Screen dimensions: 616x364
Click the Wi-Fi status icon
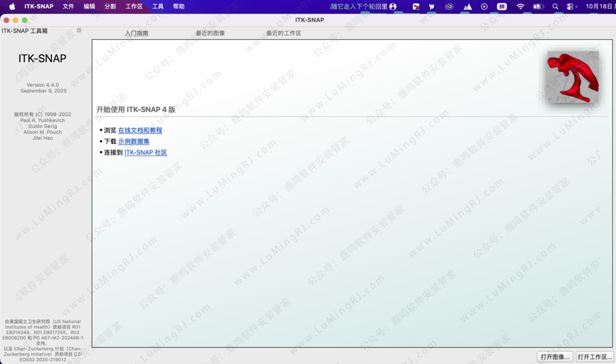click(x=520, y=6)
